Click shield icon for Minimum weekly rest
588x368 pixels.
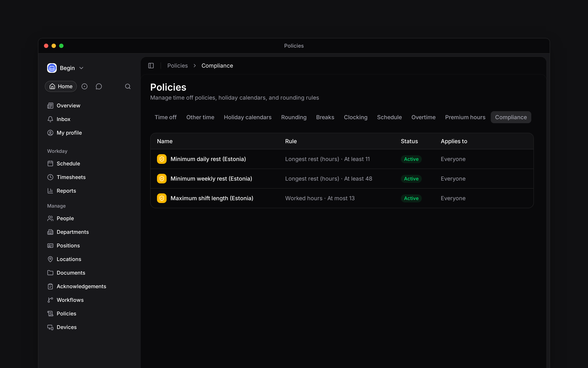[162, 179]
